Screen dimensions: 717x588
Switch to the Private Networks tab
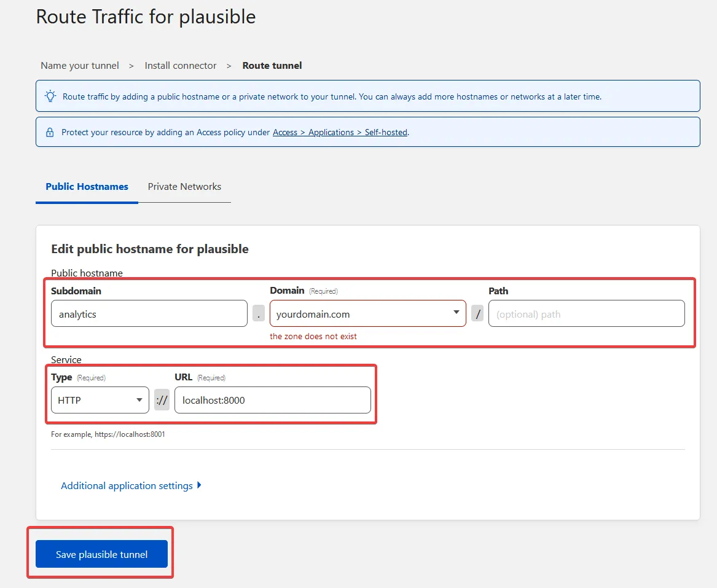pyautogui.click(x=184, y=187)
